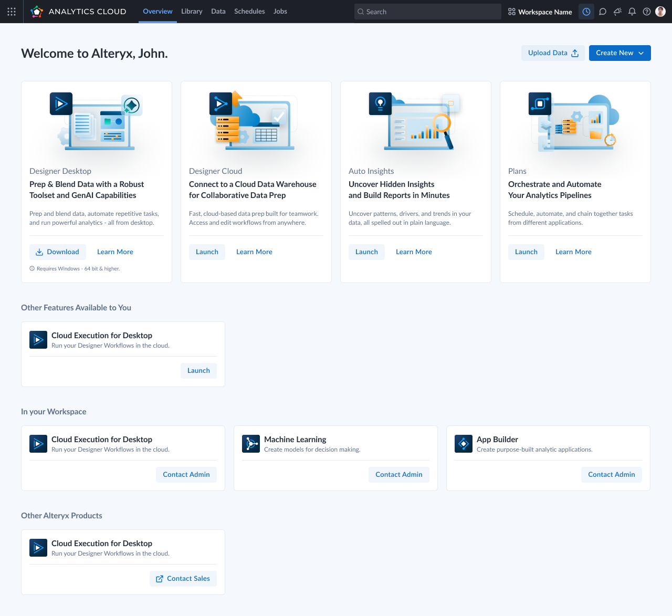Click the help question mark icon

coord(647,12)
